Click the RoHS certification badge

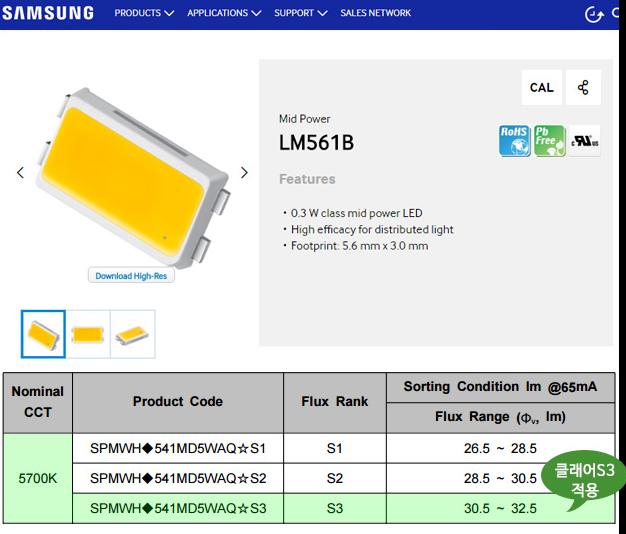coord(514,140)
